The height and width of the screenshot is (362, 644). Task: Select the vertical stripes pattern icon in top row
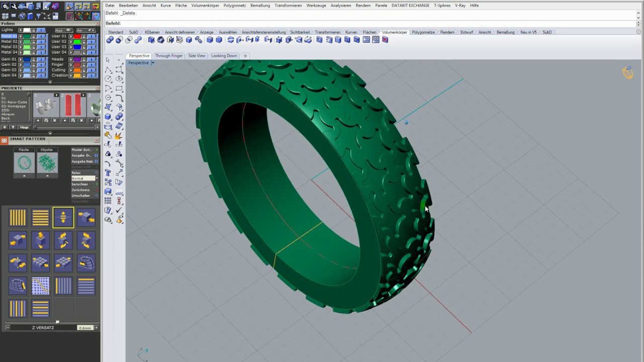[18, 218]
